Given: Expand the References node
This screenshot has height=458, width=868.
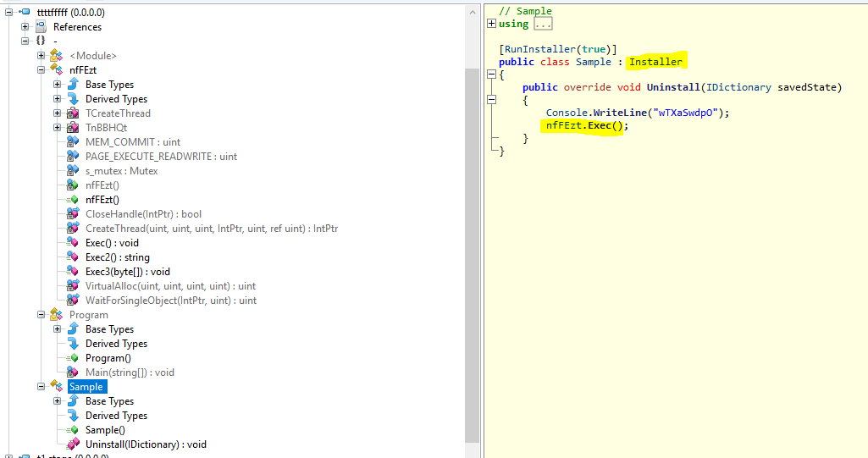Looking at the screenshot, I should [x=25, y=26].
